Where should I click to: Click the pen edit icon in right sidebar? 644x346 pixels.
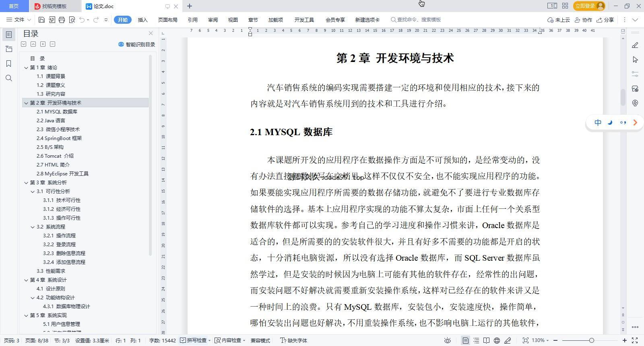[x=635, y=45]
